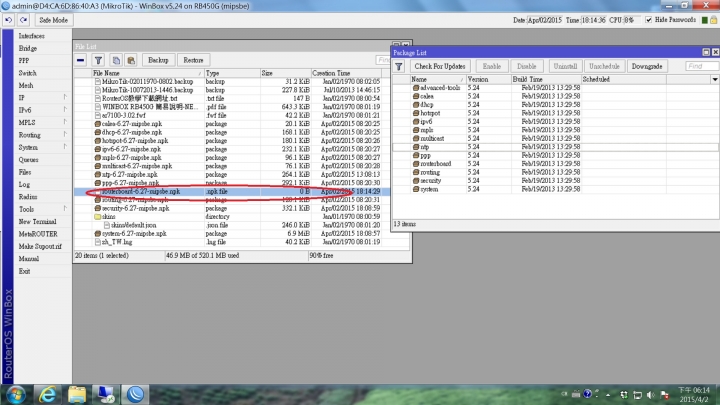This screenshot has width=720, height=405.
Task: Open PPP in the sidebar menu
Action: click(x=24, y=61)
